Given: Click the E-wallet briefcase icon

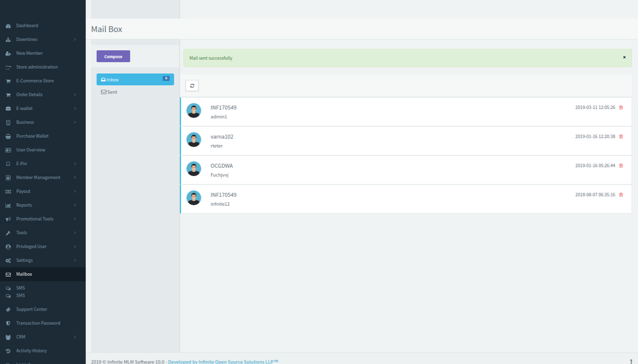Looking at the screenshot, I should pos(8,109).
